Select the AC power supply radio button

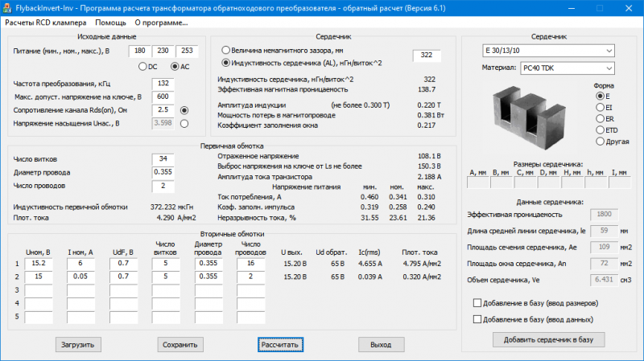175,66
